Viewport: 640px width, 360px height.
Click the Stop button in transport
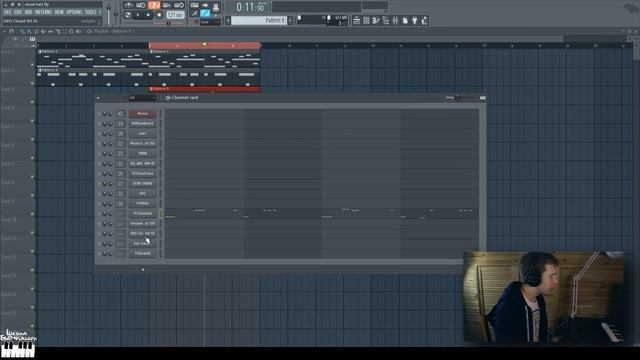pos(148,15)
